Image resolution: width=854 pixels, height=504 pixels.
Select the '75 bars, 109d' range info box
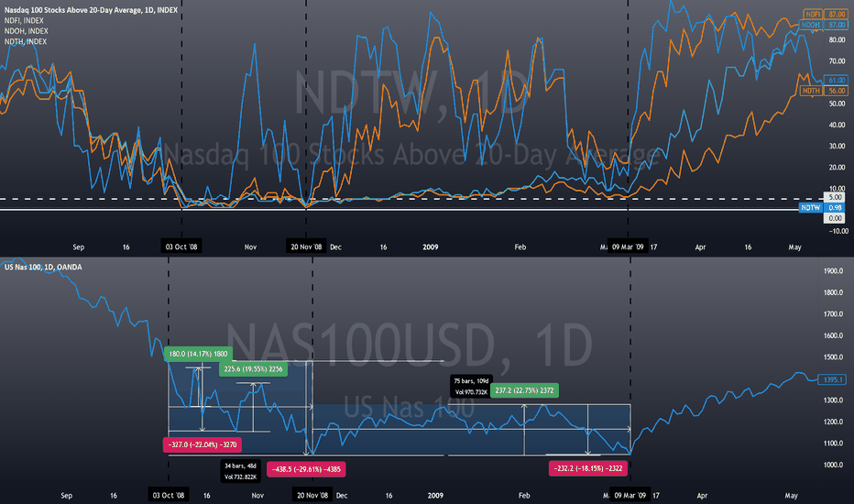tap(471, 387)
